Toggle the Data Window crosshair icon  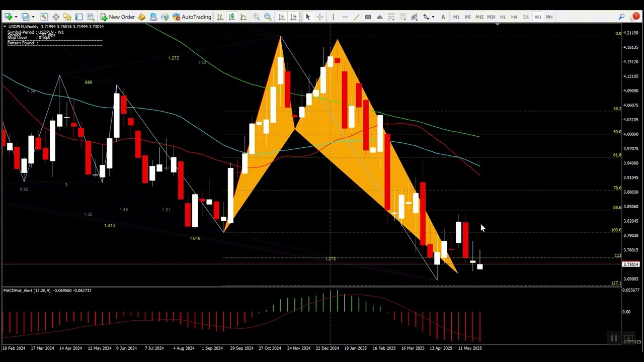pyautogui.click(x=56, y=17)
